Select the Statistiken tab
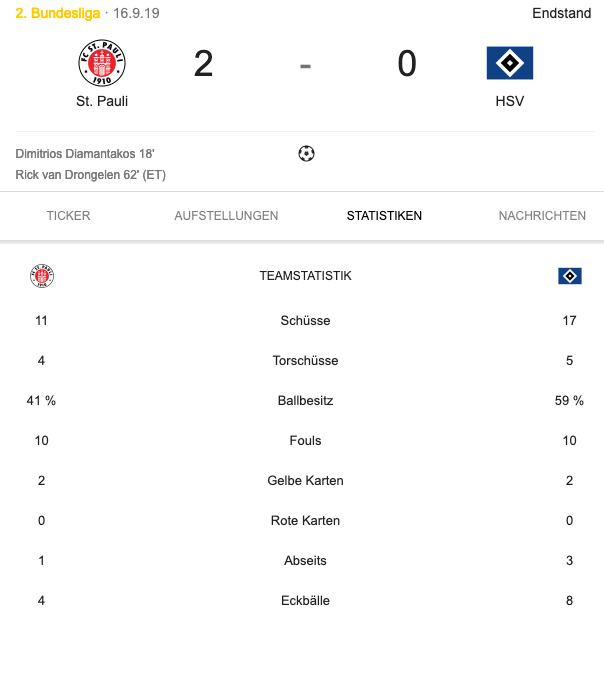 [x=384, y=215]
